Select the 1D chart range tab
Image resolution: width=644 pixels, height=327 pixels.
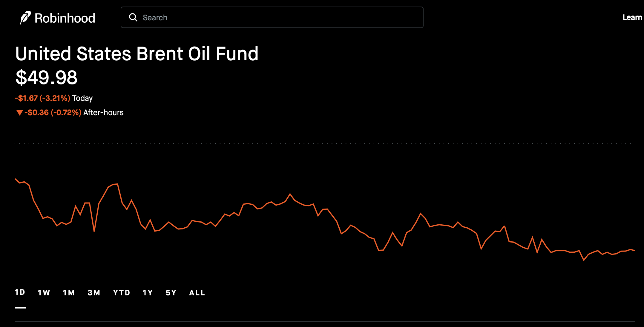click(20, 292)
